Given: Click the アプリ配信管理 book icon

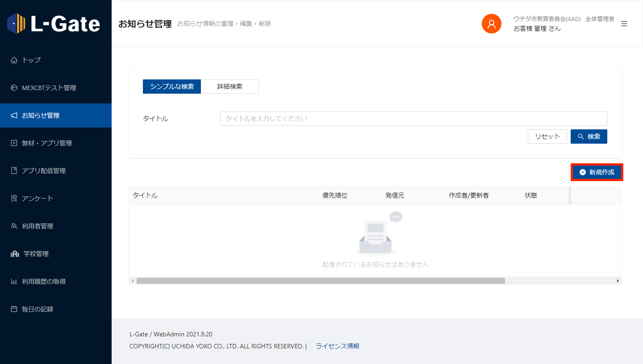Looking at the screenshot, I should point(14,171).
